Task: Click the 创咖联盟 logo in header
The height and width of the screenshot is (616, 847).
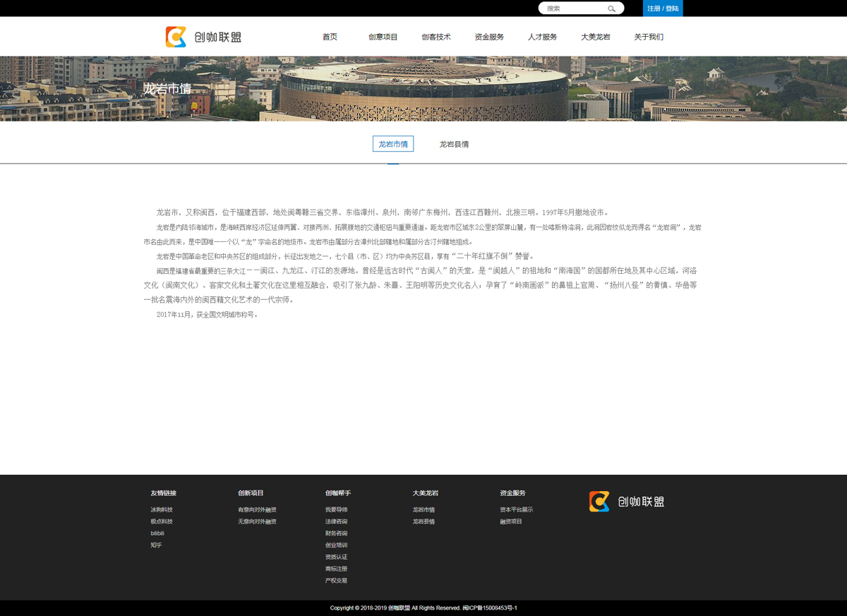Action: (204, 37)
